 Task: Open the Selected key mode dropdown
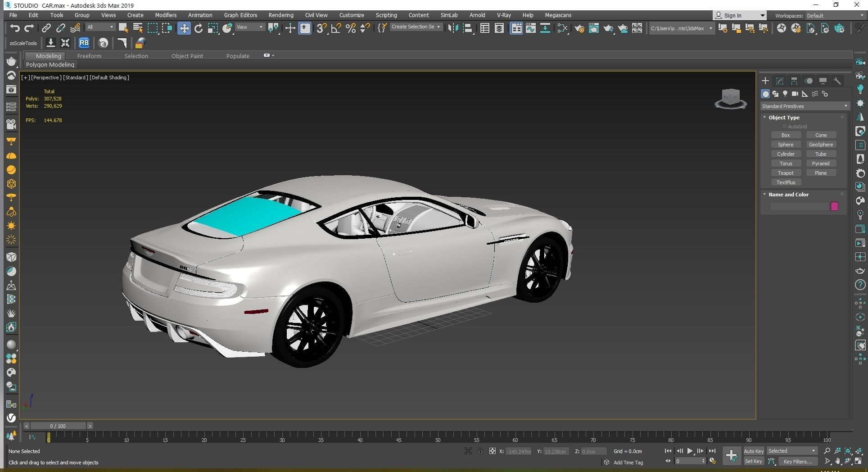[791, 451]
